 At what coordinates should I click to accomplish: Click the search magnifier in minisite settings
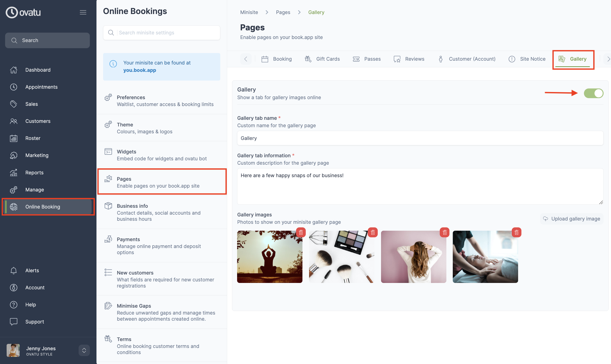coord(111,33)
